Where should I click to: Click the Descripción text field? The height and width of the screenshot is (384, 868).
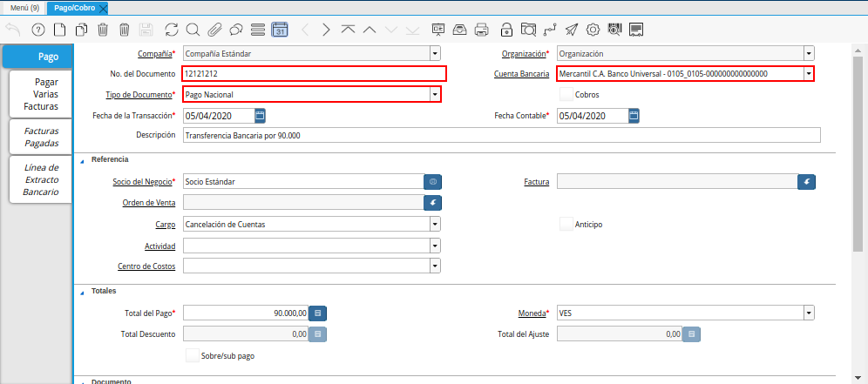pyautogui.click(x=501, y=136)
